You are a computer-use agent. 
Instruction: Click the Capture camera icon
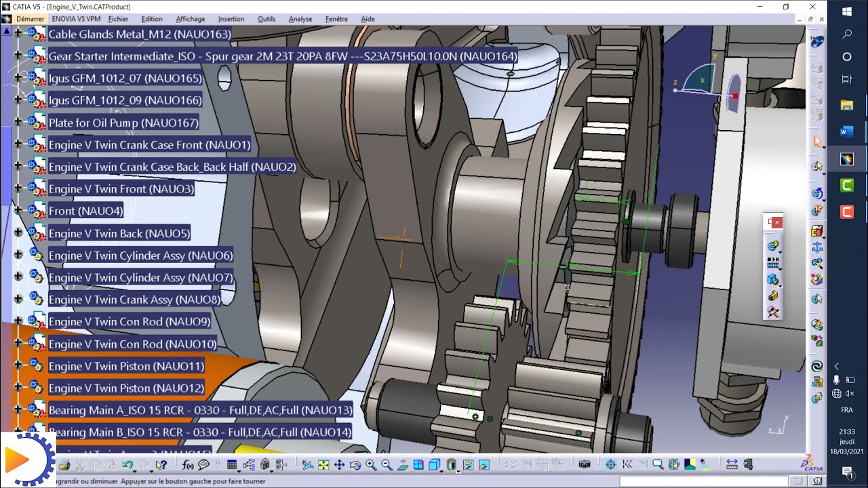(x=585, y=465)
